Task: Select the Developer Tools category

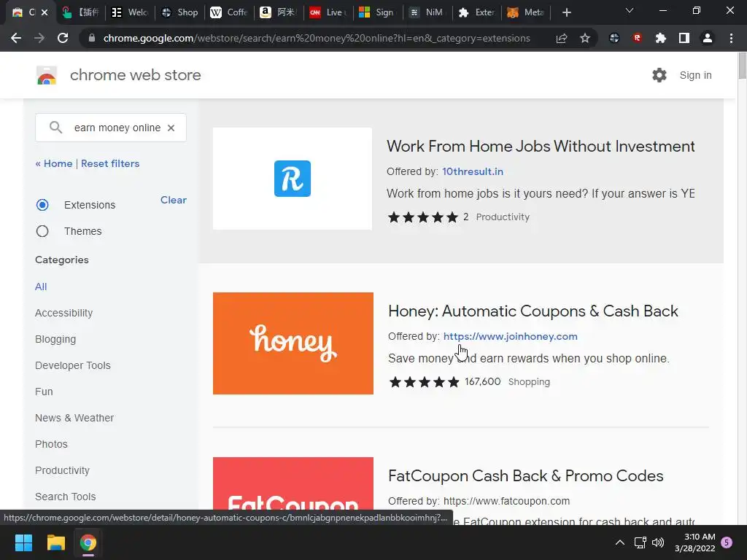Action: pyautogui.click(x=73, y=365)
